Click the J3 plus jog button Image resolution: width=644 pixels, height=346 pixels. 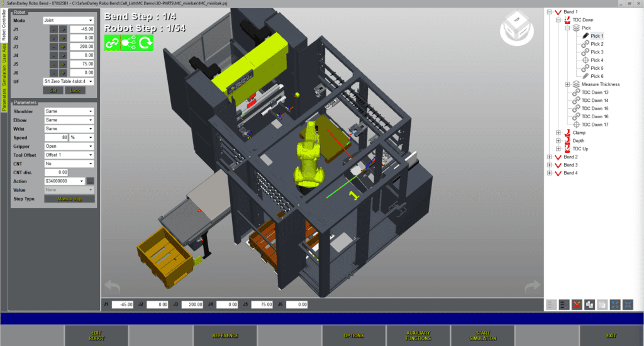click(x=64, y=47)
